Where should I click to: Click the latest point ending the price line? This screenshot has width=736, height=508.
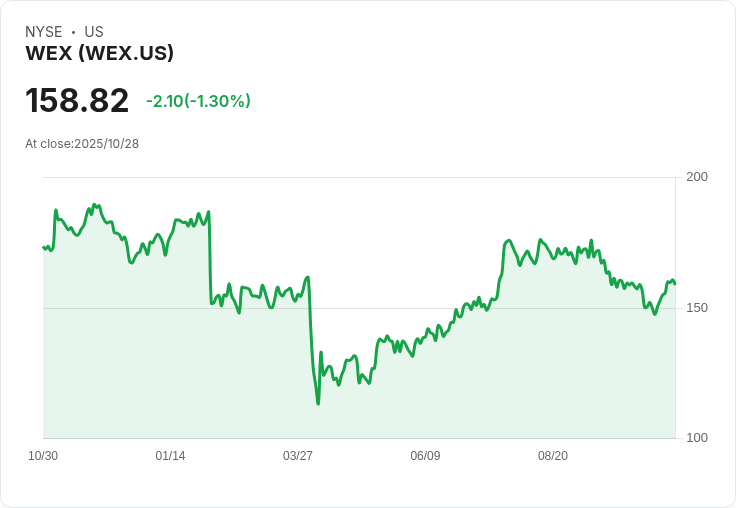click(x=675, y=284)
